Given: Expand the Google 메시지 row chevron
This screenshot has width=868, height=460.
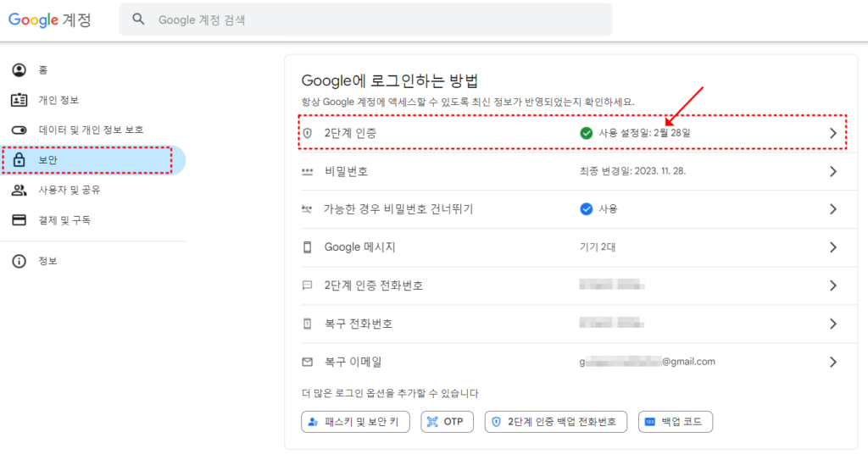Looking at the screenshot, I should 833,247.
